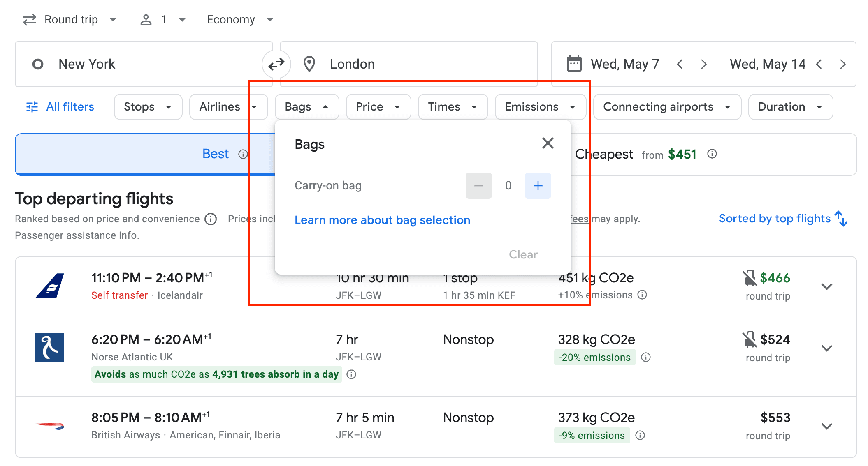
Task: Expand the Norse Atlantic $524 flight details
Action: point(827,348)
